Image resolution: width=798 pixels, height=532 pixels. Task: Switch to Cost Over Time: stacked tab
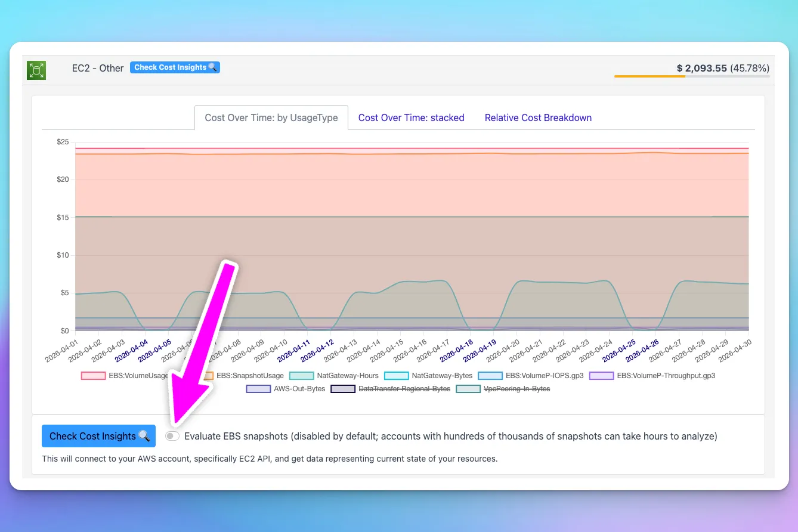pyautogui.click(x=411, y=117)
